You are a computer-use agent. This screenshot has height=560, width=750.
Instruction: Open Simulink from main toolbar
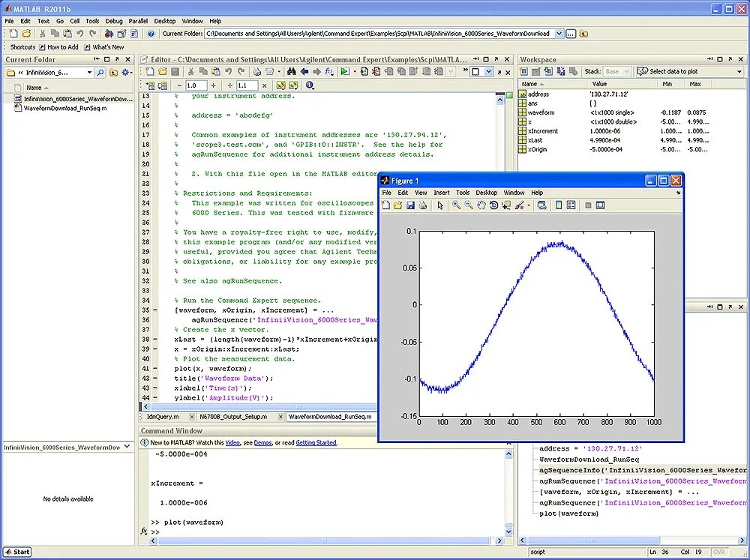(x=109, y=34)
